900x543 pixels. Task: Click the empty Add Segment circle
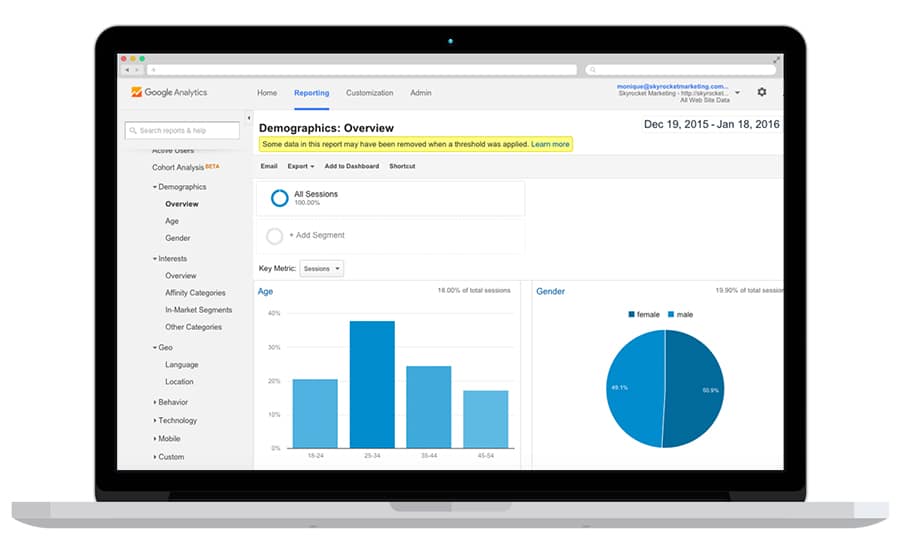pyautogui.click(x=274, y=236)
